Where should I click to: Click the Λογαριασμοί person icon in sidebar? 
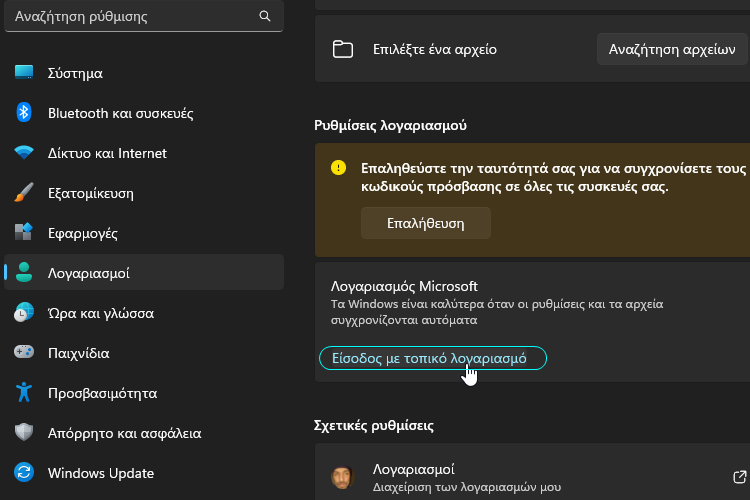point(24,272)
